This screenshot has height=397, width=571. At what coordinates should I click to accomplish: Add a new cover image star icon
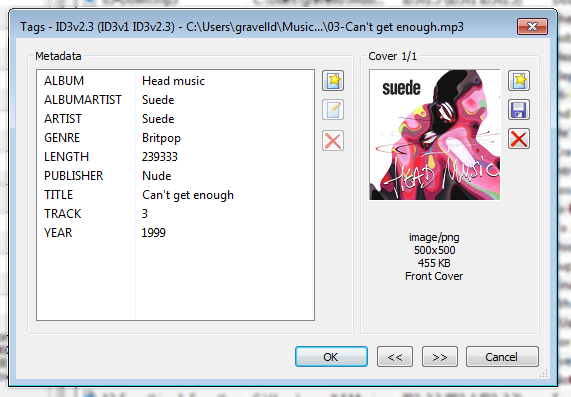pyautogui.click(x=519, y=80)
